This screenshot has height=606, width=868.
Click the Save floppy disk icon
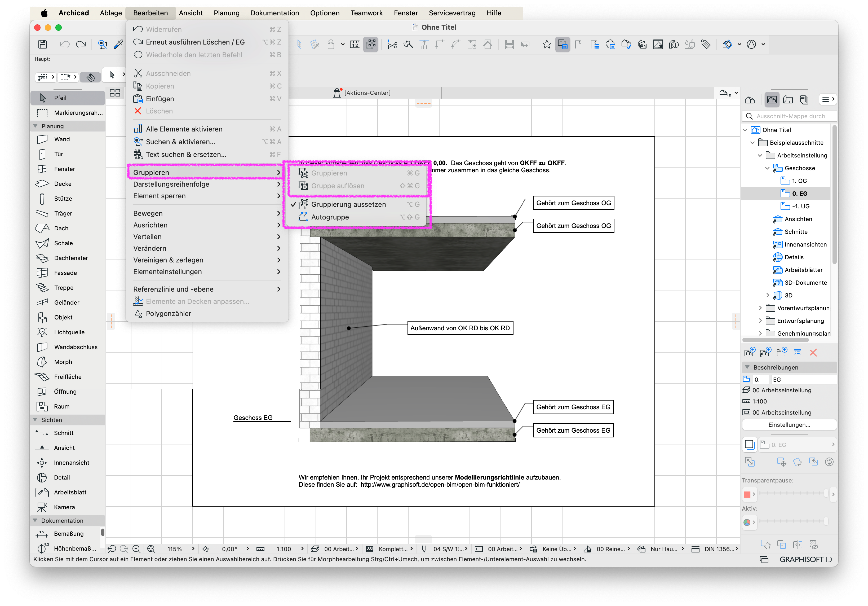pos(43,44)
